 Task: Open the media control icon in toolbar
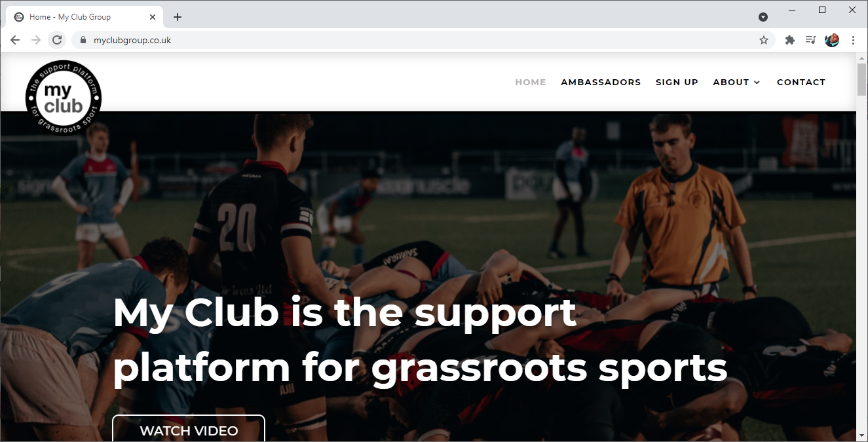[x=811, y=40]
